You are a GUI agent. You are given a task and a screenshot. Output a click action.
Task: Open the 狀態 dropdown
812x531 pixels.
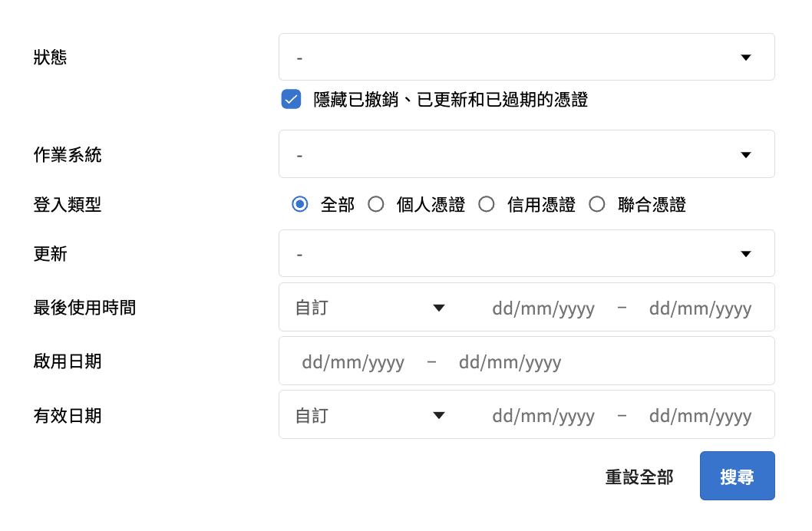tap(526, 58)
